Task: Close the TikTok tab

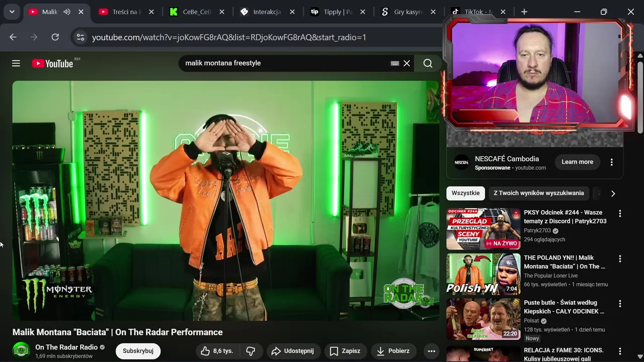Action: point(503,12)
